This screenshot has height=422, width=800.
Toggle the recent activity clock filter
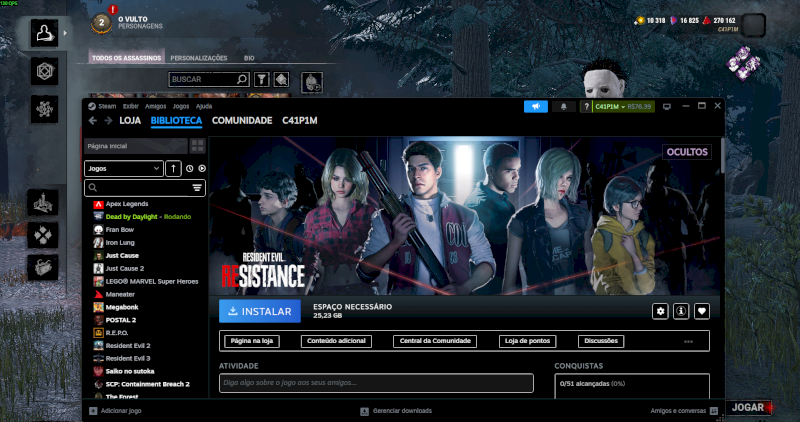pyautogui.click(x=190, y=168)
